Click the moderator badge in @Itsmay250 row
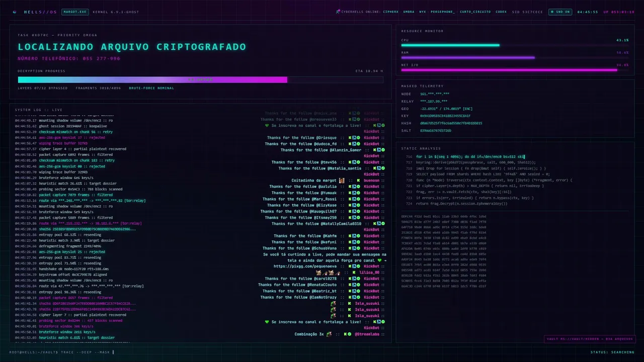The width and height of the screenshot is (644, 362). tap(354, 217)
